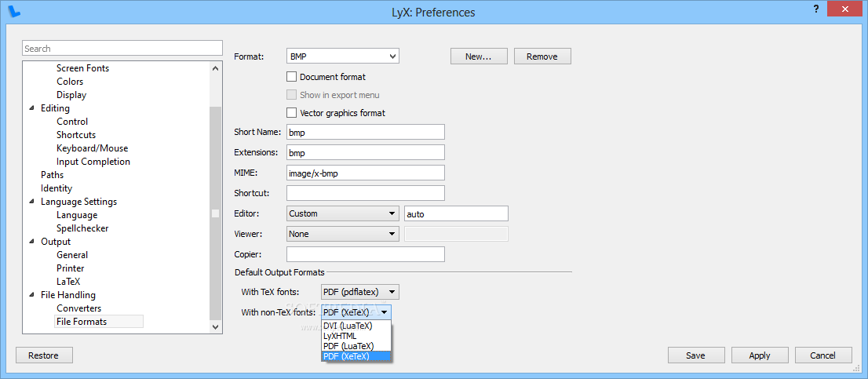Choose LyXHTML from the dropdown list

point(356,336)
